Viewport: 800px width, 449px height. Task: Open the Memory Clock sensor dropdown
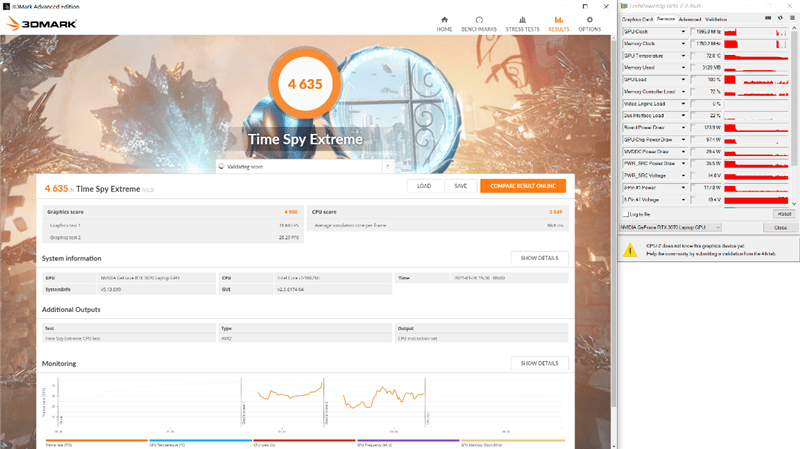pyautogui.click(x=683, y=43)
